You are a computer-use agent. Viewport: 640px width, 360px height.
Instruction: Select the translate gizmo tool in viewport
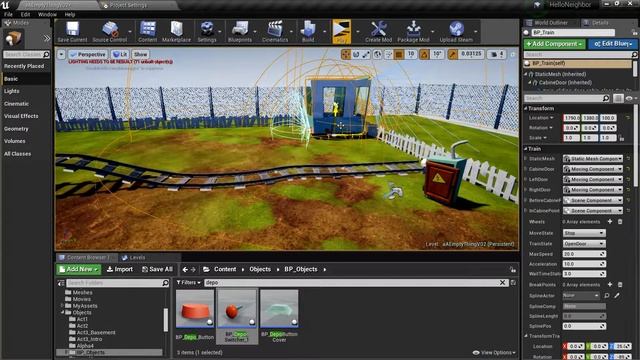point(346,54)
